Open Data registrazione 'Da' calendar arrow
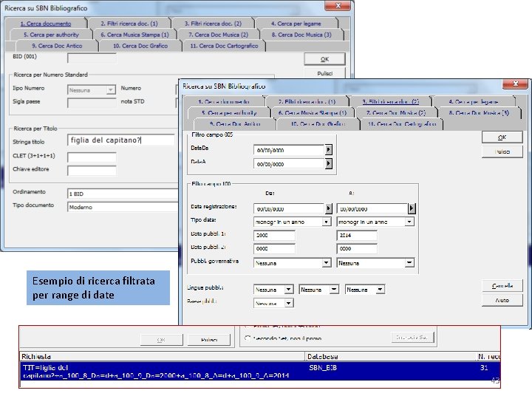The image size is (532, 399). pyautogui.click(x=328, y=208)
